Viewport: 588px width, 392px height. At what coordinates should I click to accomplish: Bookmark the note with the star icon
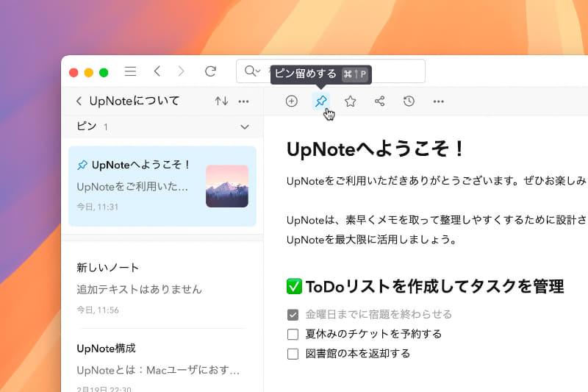pyautogui.click(x=351, y=101)
